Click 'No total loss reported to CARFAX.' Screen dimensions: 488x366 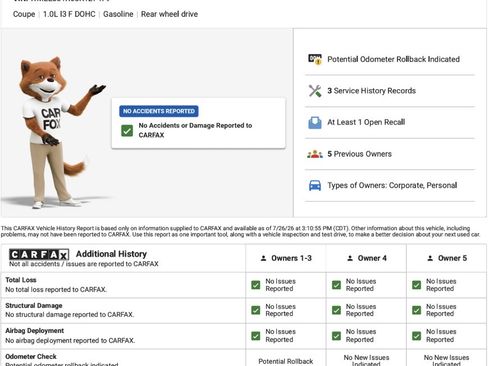(56, 290)
